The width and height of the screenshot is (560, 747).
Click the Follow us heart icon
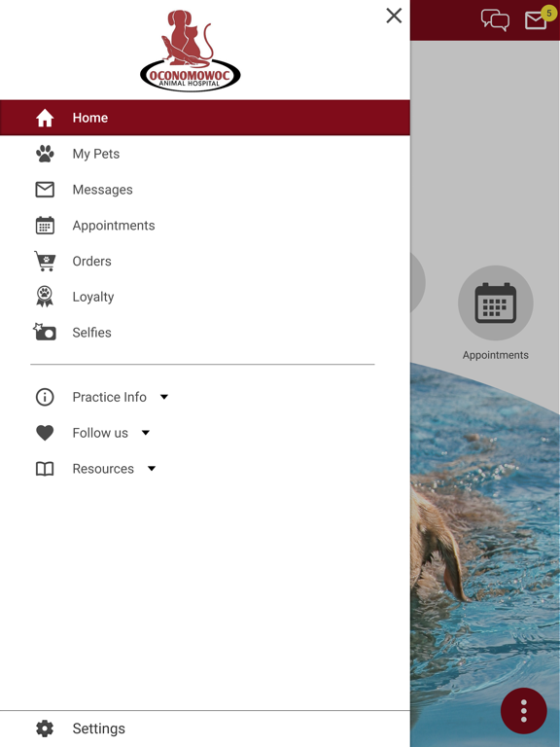tap(45, 433)
